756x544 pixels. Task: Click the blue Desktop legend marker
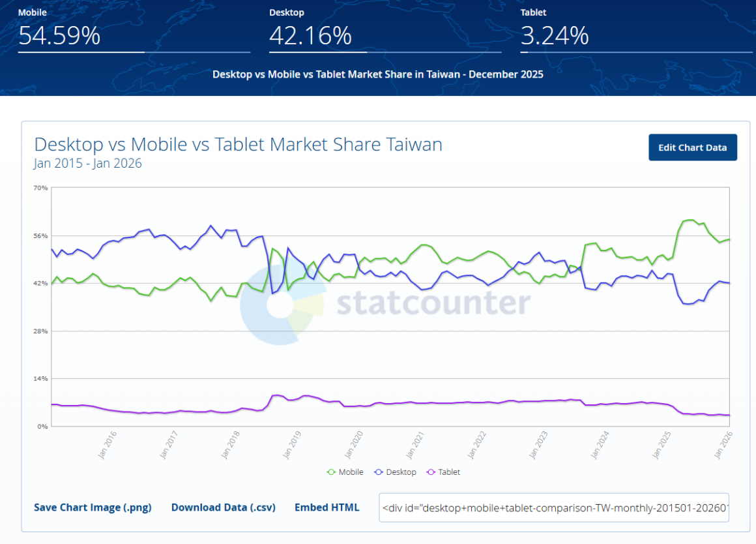379,472
